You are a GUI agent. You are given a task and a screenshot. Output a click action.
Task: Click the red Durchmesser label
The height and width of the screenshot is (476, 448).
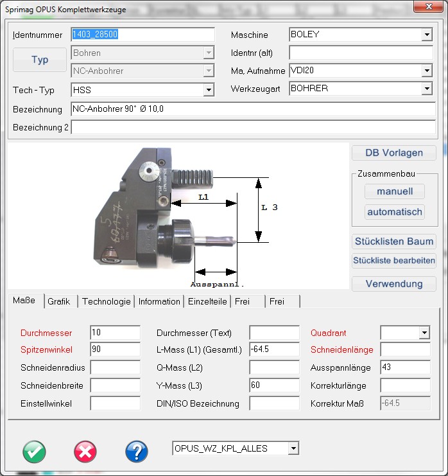[x=46, y=333]
